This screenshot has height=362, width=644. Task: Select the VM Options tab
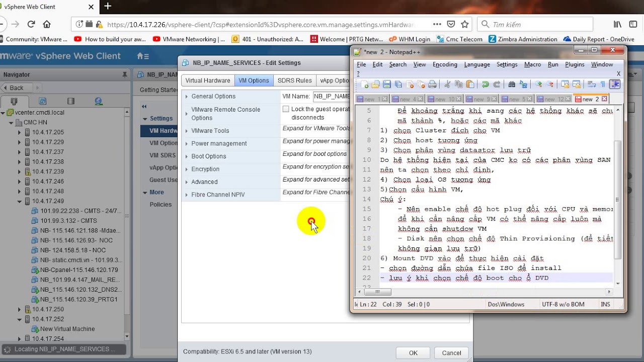(254, 80)
